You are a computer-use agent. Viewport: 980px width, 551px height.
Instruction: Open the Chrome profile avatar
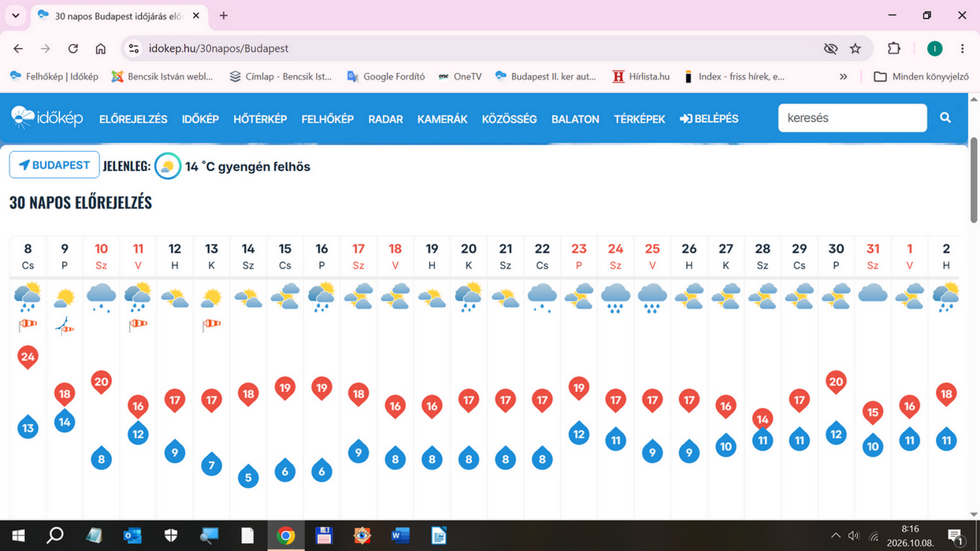934,48
